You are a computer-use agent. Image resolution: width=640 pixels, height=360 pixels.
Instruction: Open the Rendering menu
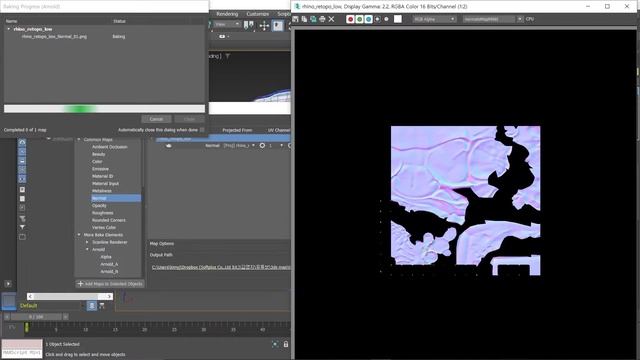(227, 14)
